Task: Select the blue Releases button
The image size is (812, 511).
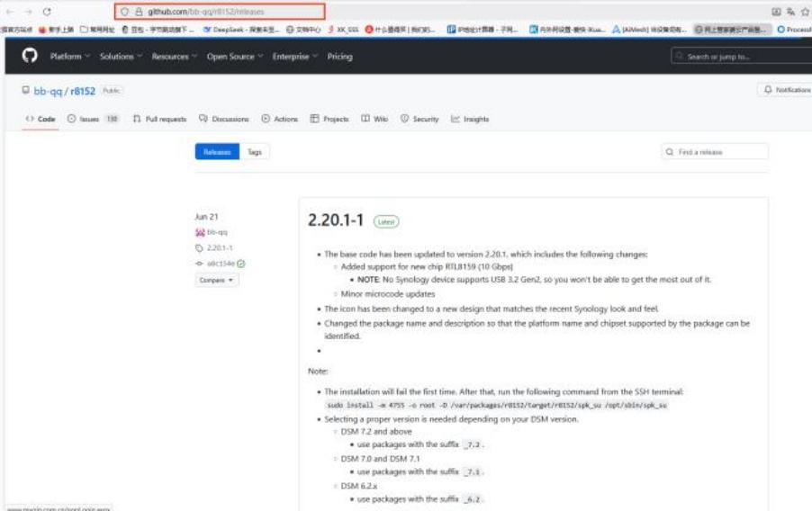Action: [x=217, y=152]
